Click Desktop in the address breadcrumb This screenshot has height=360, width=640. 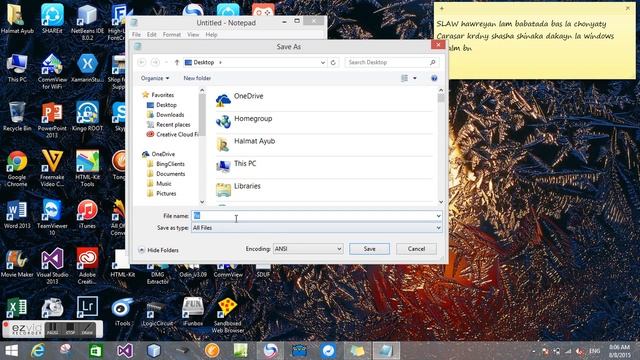pos(204,62)
